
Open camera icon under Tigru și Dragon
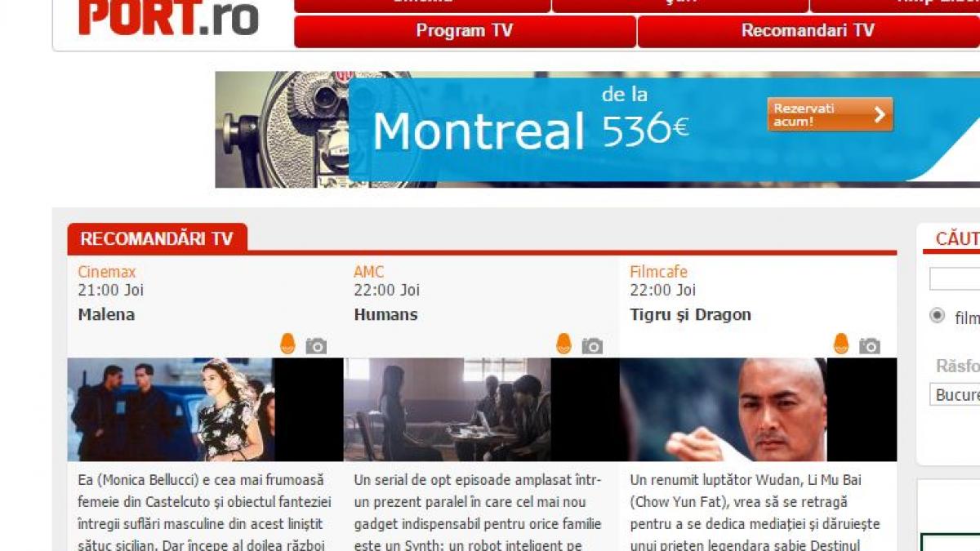coord(870,346)
